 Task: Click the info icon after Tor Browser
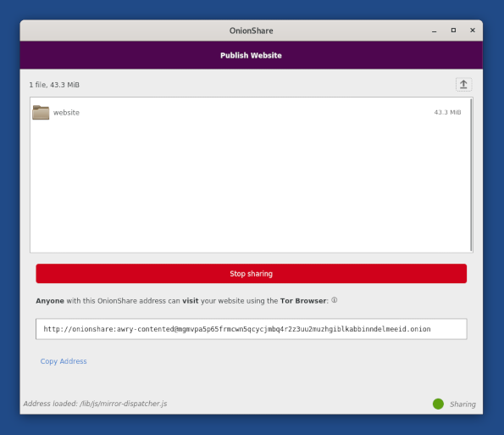point(335,300)
